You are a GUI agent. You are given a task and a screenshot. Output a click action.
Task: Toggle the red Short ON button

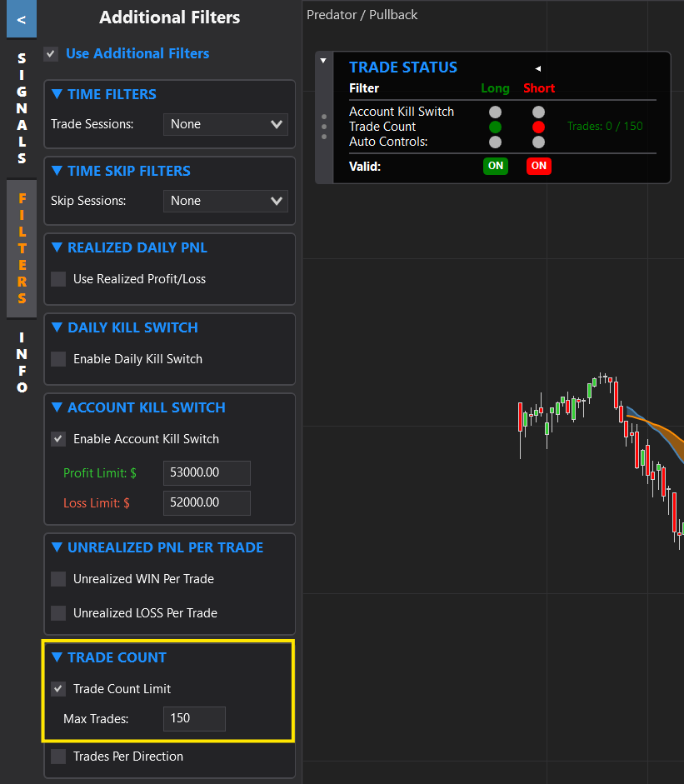539,166
